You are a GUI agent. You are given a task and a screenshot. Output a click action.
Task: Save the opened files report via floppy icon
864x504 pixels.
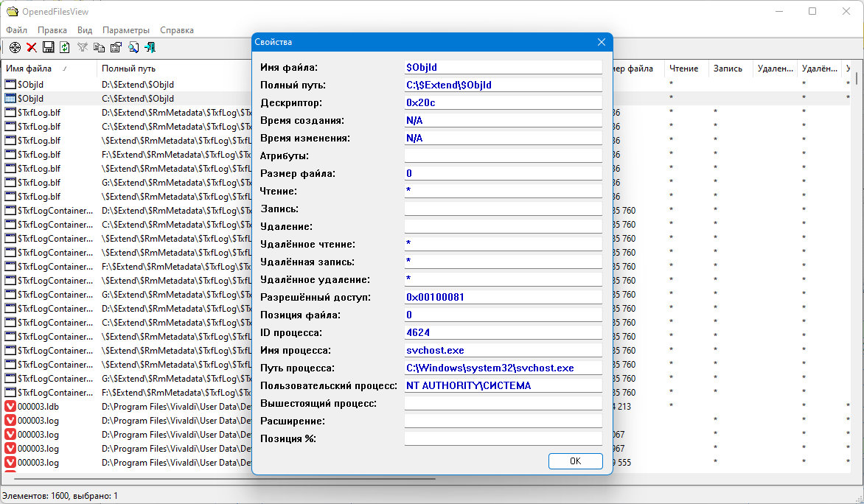coord(48,47)
